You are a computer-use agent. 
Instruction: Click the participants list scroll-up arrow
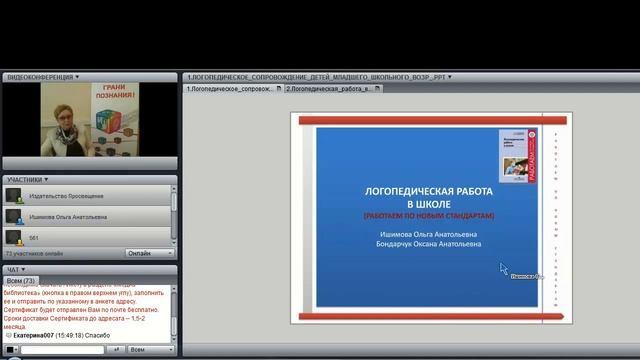[174, 189]
